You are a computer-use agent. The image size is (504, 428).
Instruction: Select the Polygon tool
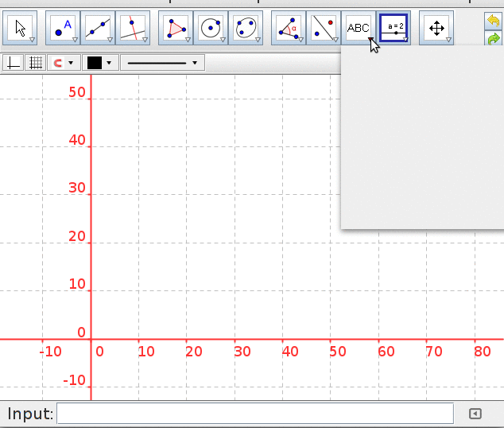point(176,28)
